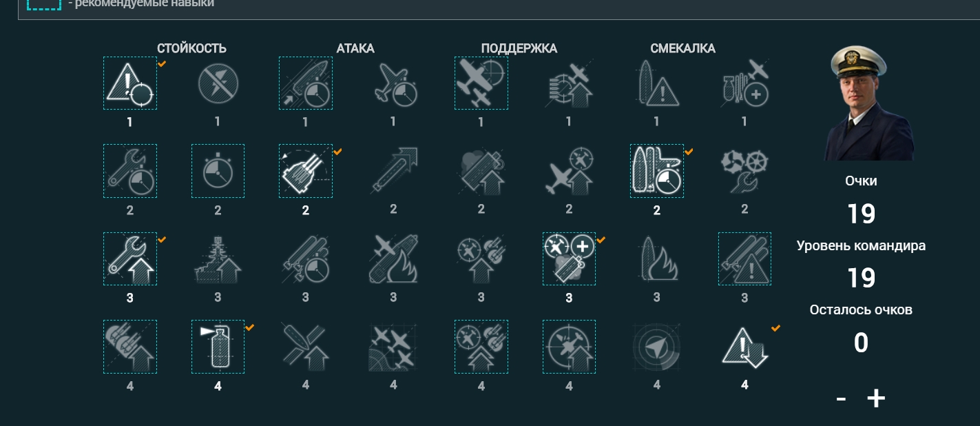Screen dimensions: 980x426
Task: Choose the fire extinguisher level 4 skill
Action: coord(218,347)
